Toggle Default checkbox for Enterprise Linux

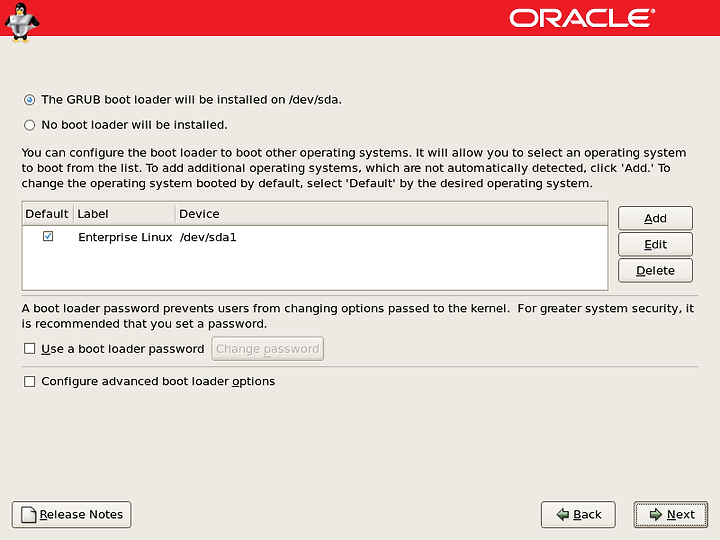48,236
